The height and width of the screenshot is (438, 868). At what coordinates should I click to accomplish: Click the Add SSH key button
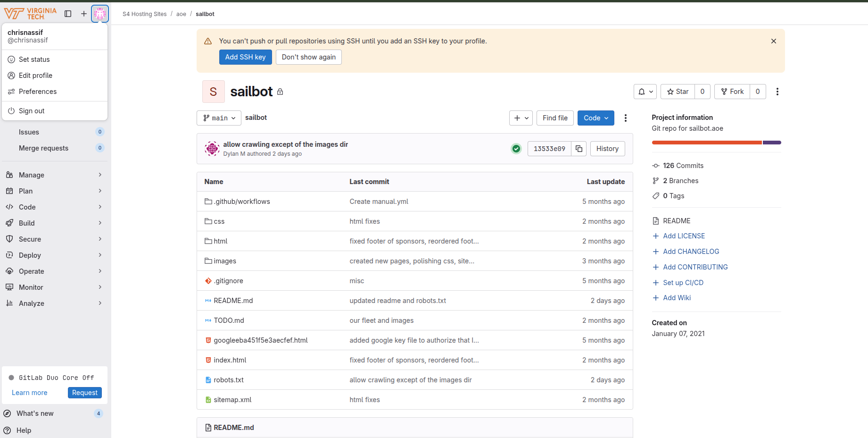pyautogui.click(x=245, y=57)
